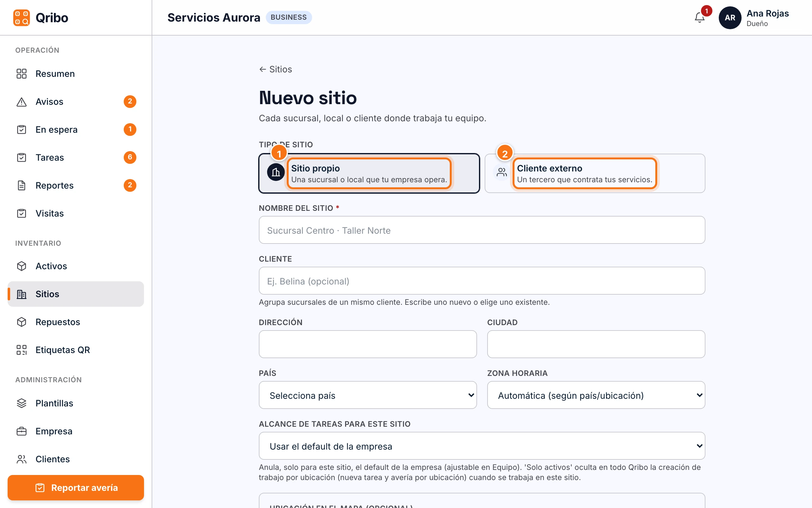Screen dimensions: 812x508
Task: Click the Reportar avería button
Action: click(x=75, y=487)
